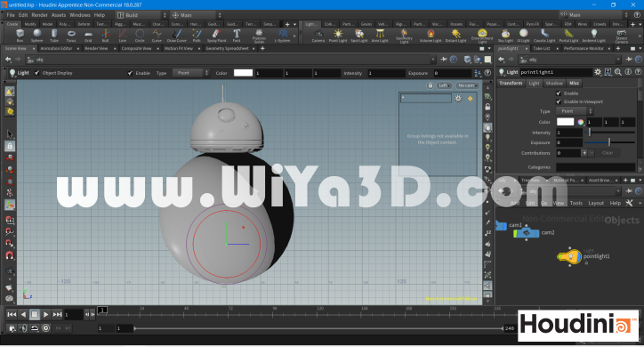Viewport: 644px width, 347px height.
Task: Click the Categories input field
Action: [x=596, y=167]
